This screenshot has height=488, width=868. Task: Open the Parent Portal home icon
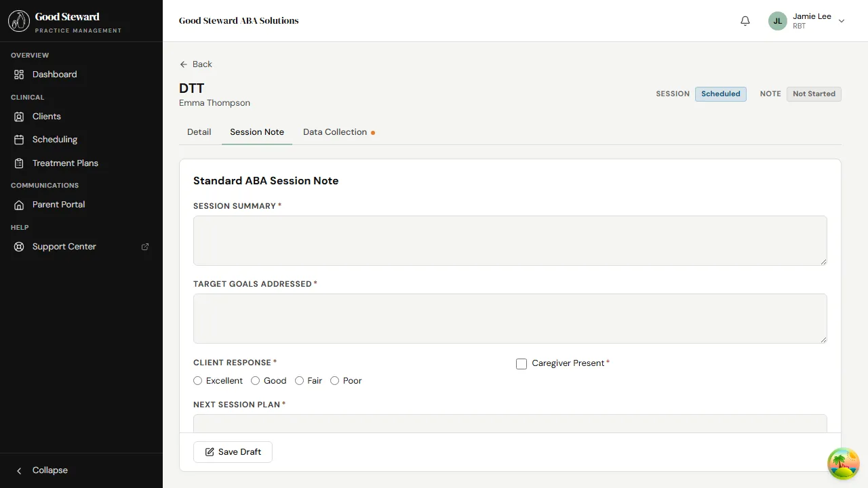pos(18,204)
